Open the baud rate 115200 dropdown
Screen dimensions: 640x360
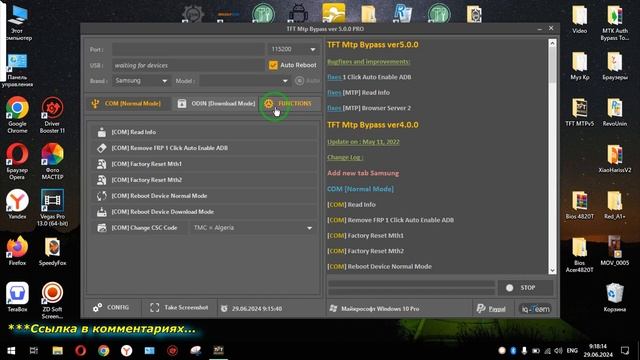(293, 49)
